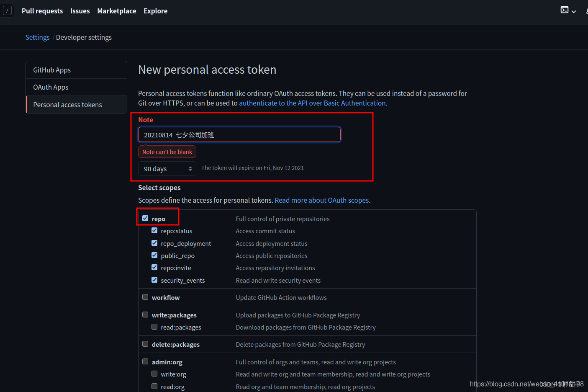Open the command palette terminal icon
Image resolution: width=588 pixels, height=392 pixels.
point(565,10)
